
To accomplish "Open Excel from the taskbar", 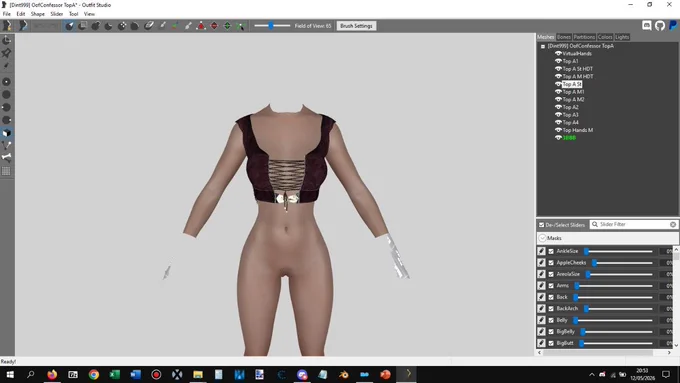I will point(114,374).
